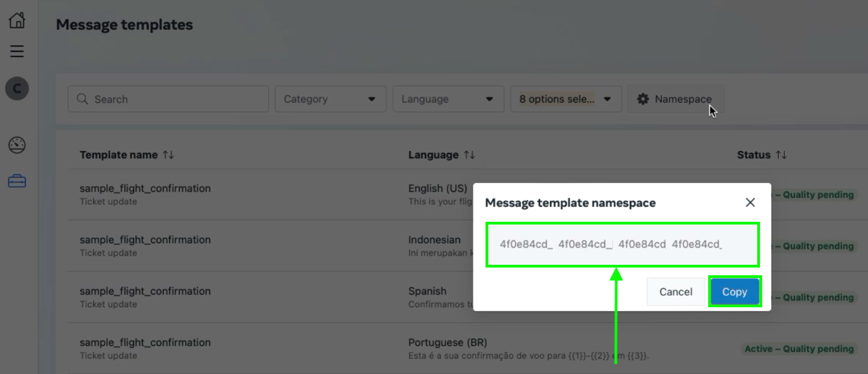This screenshot has width=868, height=374.
Task: Click the namespace text field
Action: 622,244
